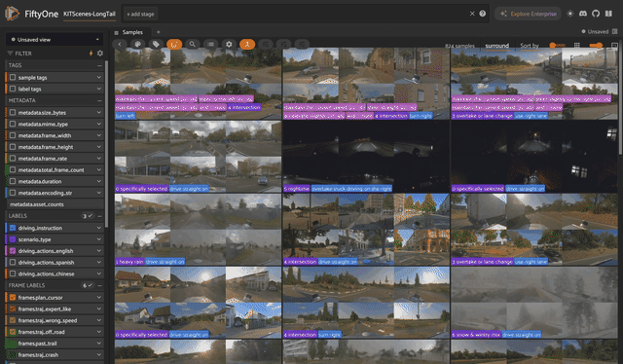This screenshot has height=364, width=623.
Task: Clear the view bar with the X icon
Action: 472,14
